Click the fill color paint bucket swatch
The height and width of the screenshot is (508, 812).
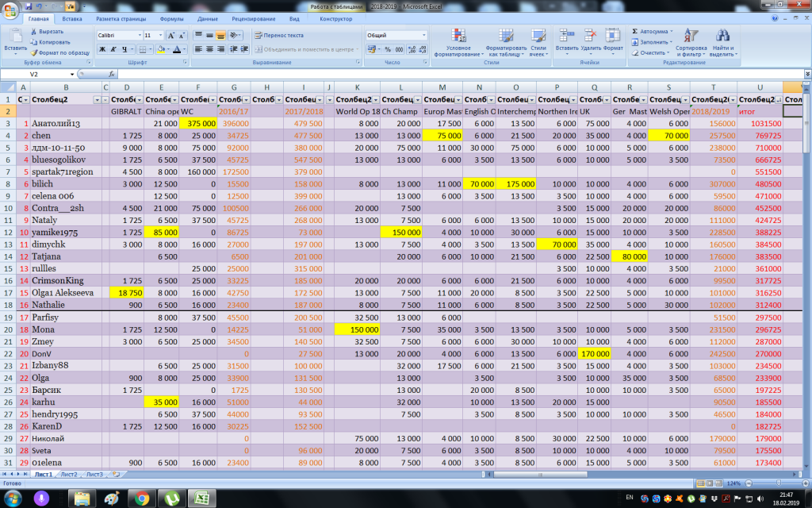pyautogui.click(x=160, y=49)
